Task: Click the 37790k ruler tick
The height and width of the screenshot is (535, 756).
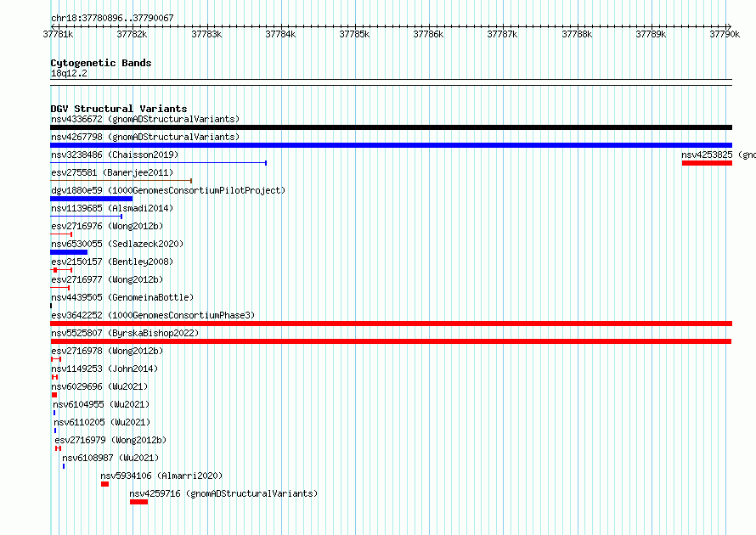Action: tap(725, 34)
